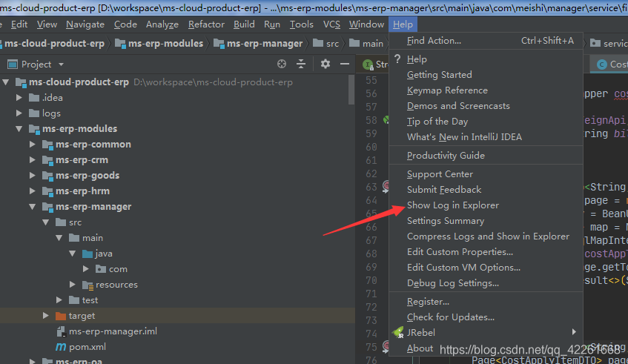
Task: Collapse the ms-erp-manager module
Action: pos(32,207)
